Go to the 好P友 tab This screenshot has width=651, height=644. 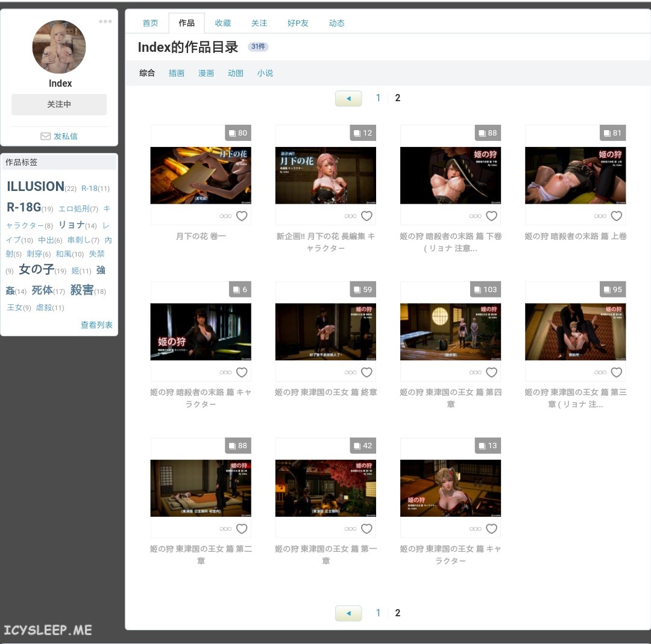[x=298, y=23]
